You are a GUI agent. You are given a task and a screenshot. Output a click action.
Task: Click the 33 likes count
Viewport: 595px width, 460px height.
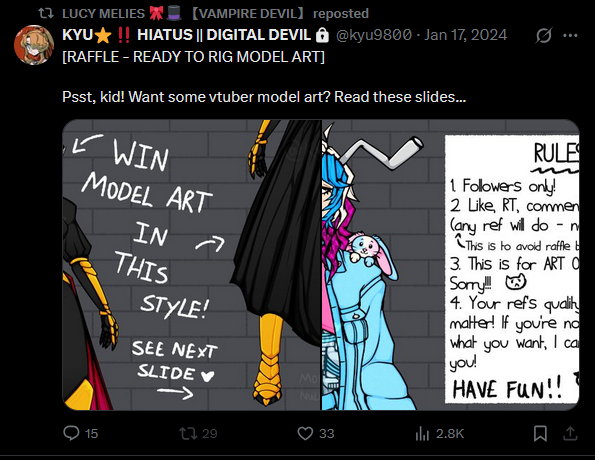click(326, 433)
